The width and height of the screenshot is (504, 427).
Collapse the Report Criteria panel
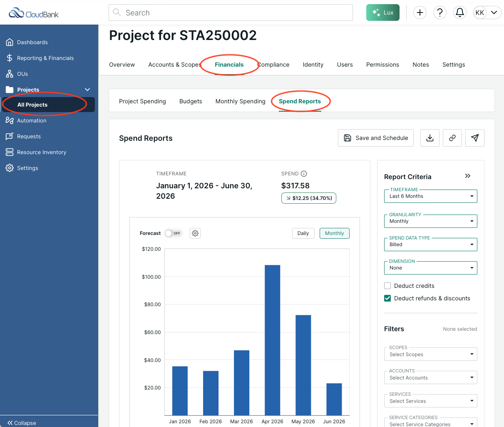click(468, 176)
